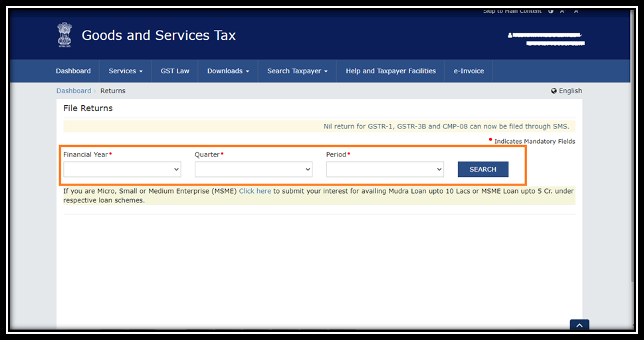Viewport: 644px width, 340px height.
Task: Click the normal font size A button
Action: (576, 11)
